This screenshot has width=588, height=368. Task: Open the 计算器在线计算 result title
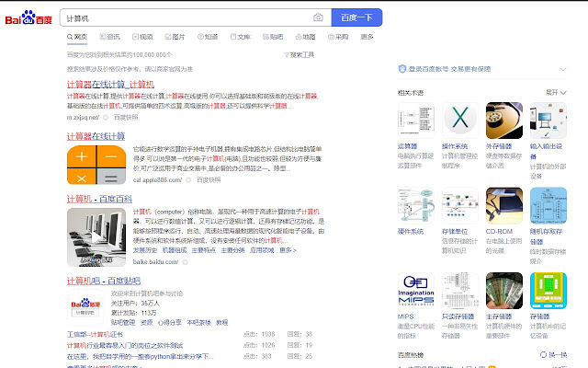(96, 136)
